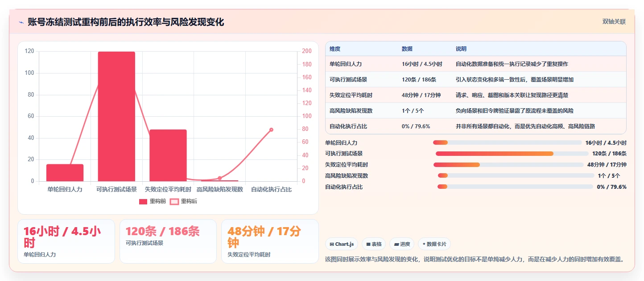Click the 高风险缺陷发现数 progress bar
The height and width of the screenshot is (281, 644).
click(x=516, y=175)
